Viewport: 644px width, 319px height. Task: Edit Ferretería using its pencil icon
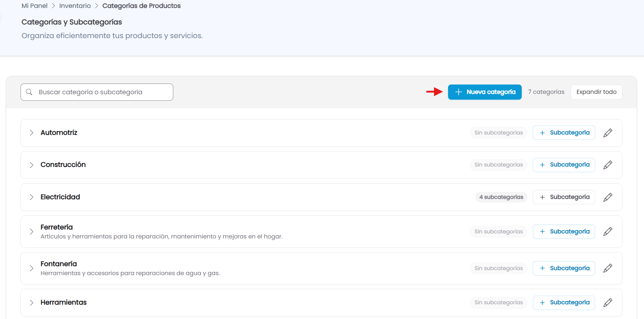[x=608, y=231]
